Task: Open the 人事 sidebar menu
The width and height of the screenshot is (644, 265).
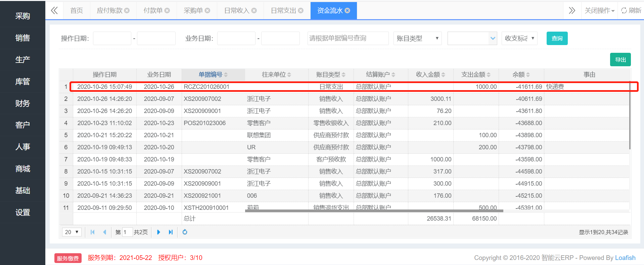Action: [22, 147]
